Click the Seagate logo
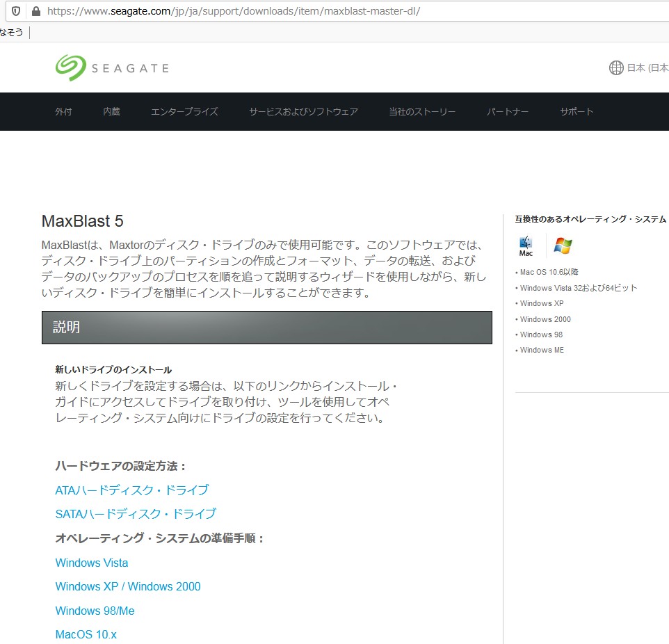 click(112, 68)
